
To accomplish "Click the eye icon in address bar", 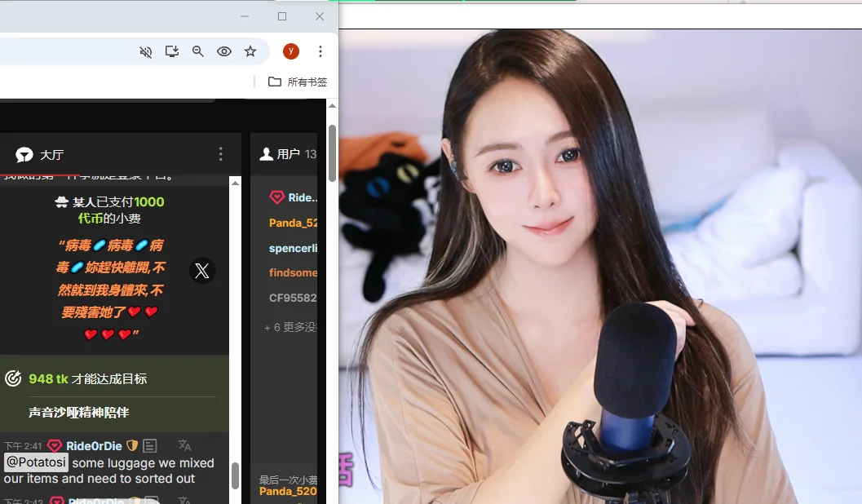I will coord(224,51).
